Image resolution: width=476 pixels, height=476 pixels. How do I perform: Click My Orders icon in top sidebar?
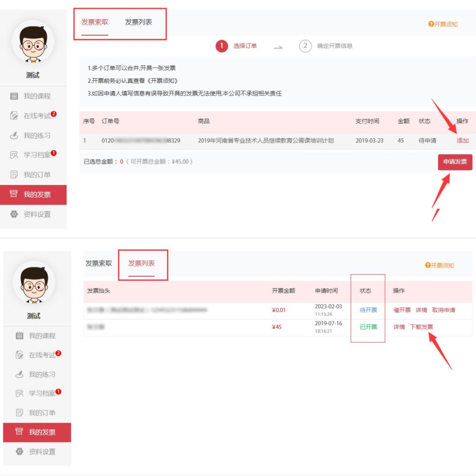click(x=14, y=175)
